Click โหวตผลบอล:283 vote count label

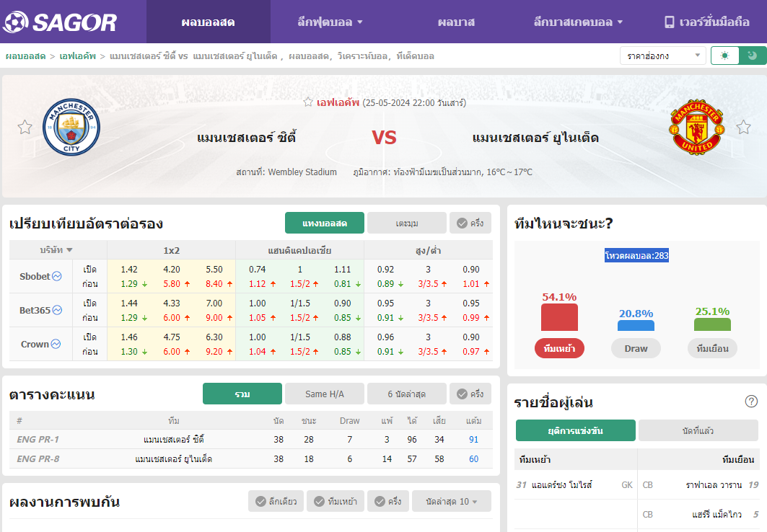(636, 255)
